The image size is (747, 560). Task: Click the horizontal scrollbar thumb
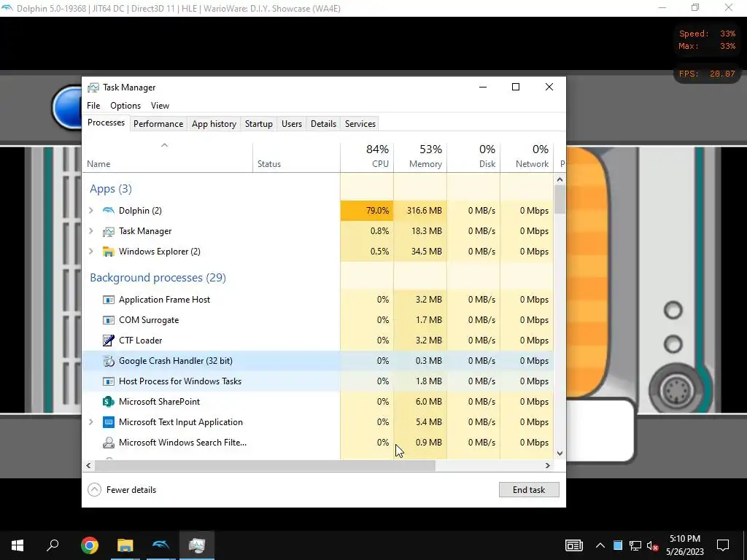pyautogui.click(x=265, y=466)
